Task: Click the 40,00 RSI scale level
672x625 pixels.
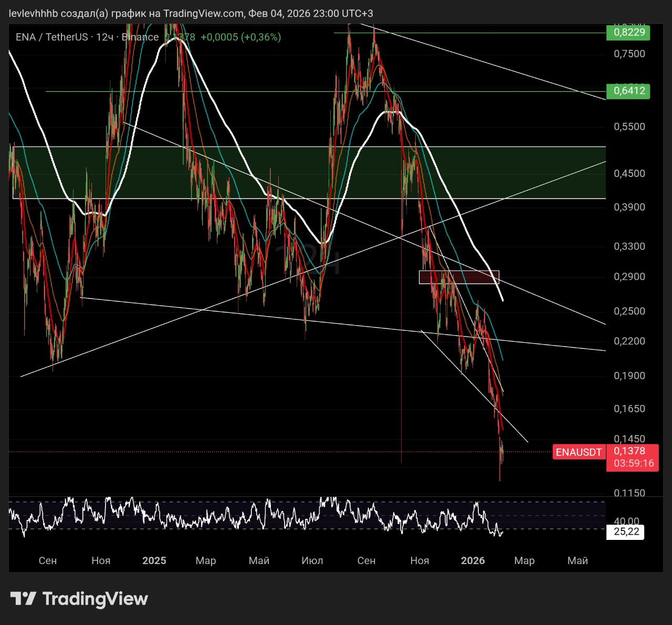Action: coord(626,520)
